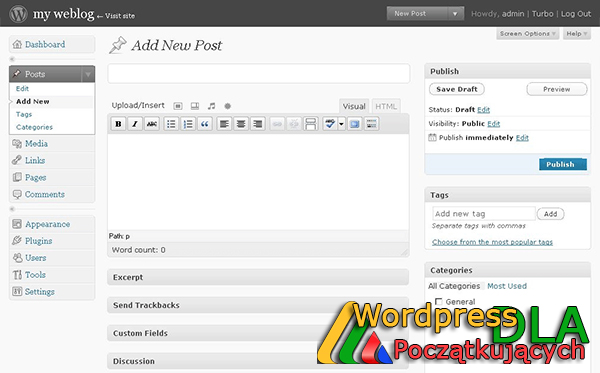The image size is (600, 373).
Task: Open the New Post dropdown arrow
Action: [455, 14]
